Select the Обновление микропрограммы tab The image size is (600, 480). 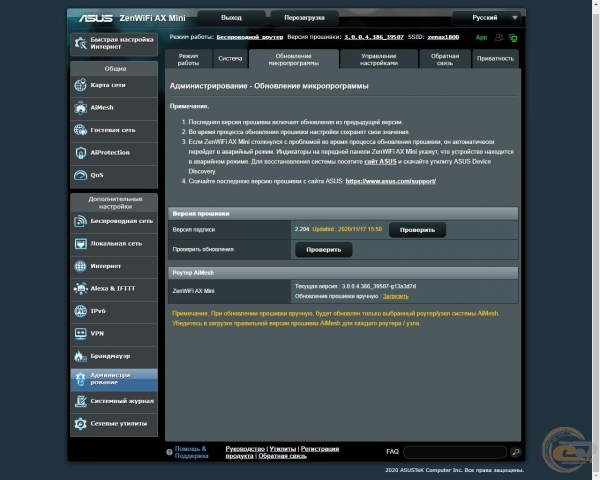click(293, 59)
